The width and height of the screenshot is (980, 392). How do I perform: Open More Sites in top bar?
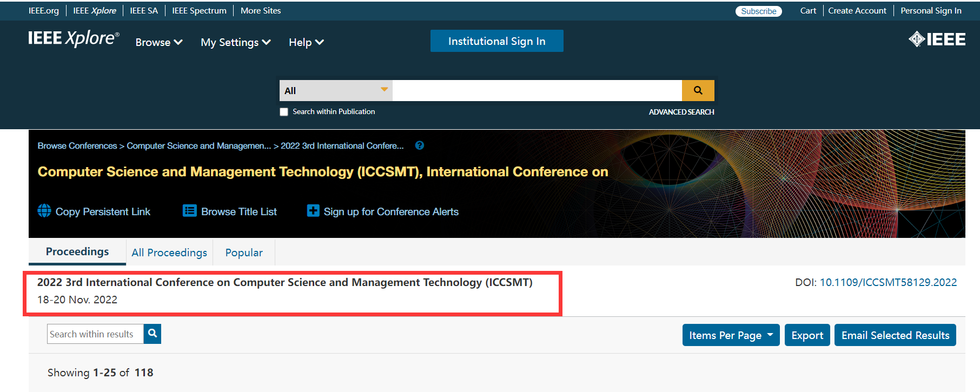261,11
